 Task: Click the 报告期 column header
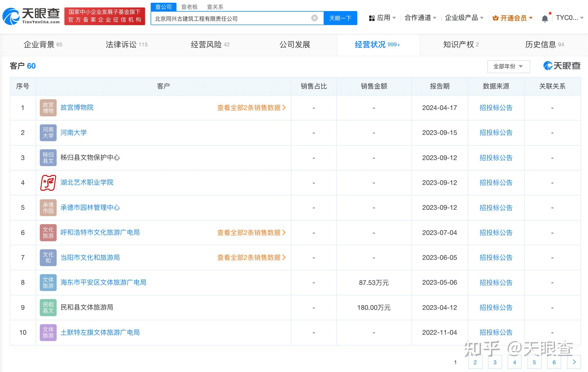tap(440, 86)
